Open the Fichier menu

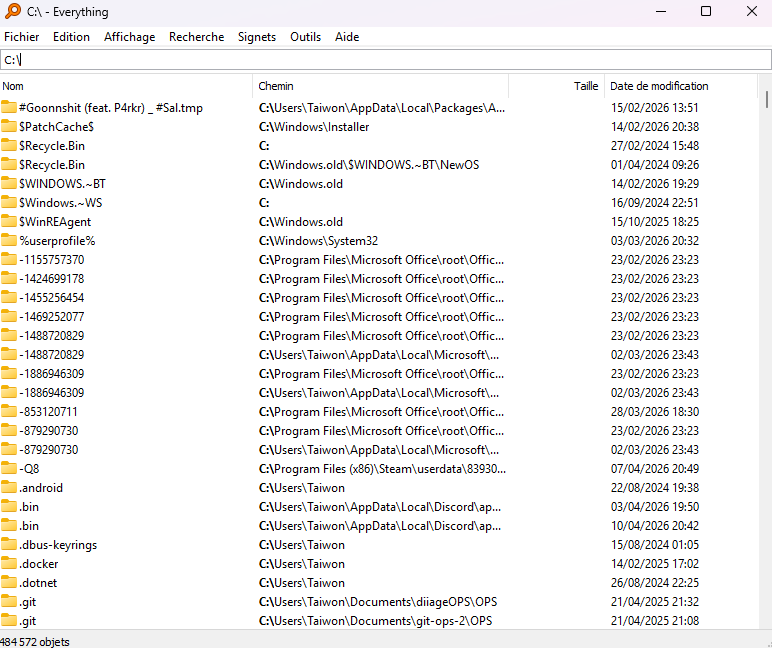(21, 37)
